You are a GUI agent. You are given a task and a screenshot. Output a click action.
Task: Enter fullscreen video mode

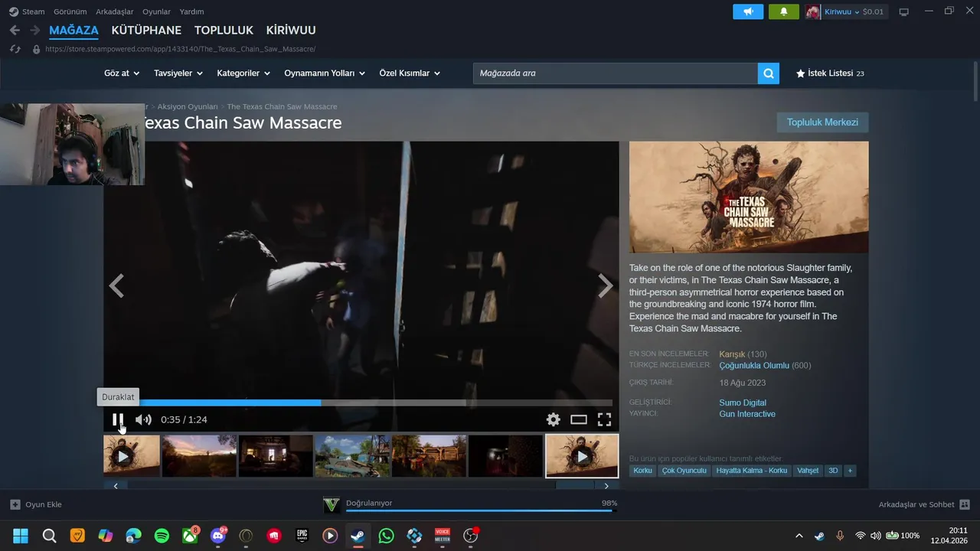[x=604, y=419]
